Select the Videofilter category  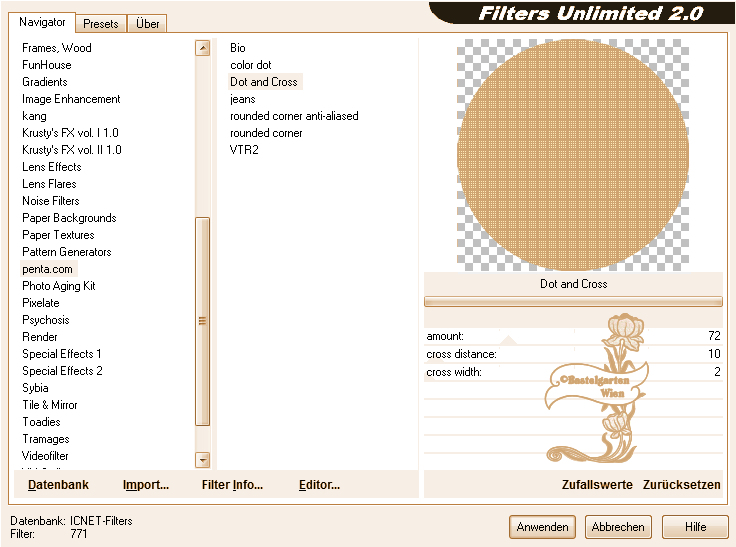pos(45,456)
